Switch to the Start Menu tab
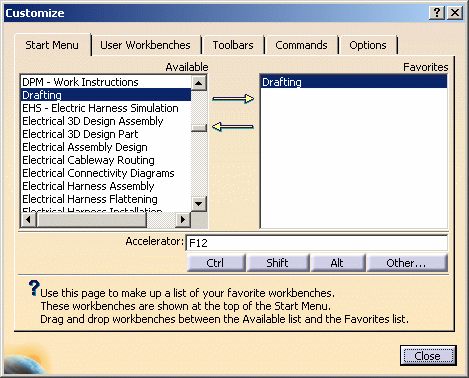Image resolution: width=469 pixels, height=378 pixels. [x=52, y=45]
